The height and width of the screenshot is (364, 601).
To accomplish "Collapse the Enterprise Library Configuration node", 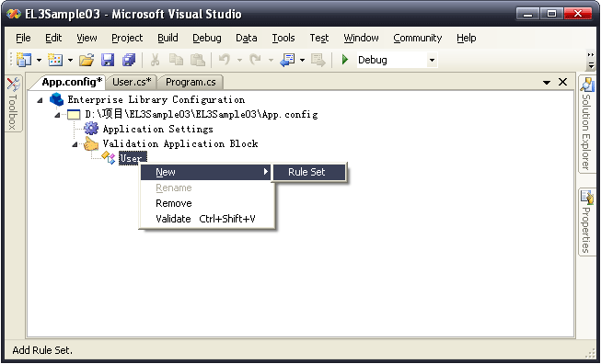I will [40, 100].
